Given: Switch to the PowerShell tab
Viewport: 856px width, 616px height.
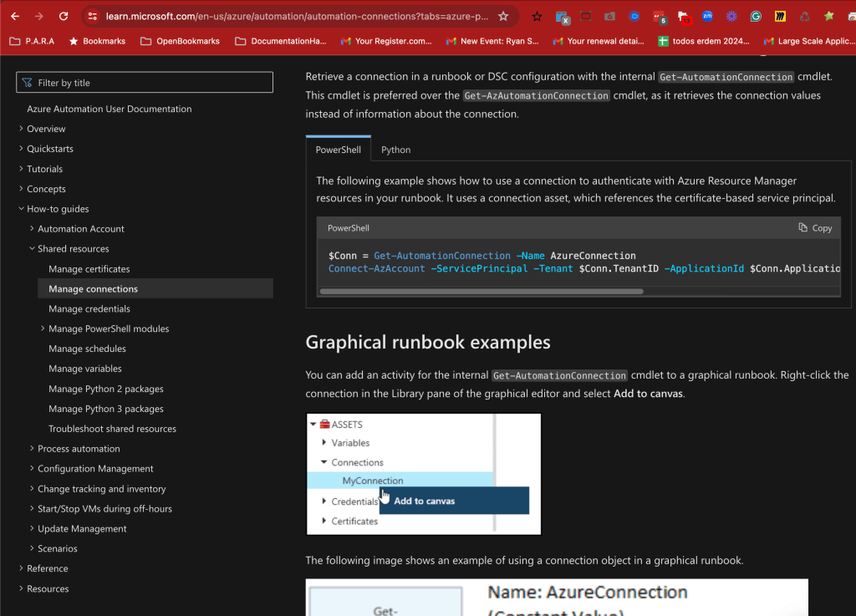Looking at the screenshot, I should click(x=338, y=149).
